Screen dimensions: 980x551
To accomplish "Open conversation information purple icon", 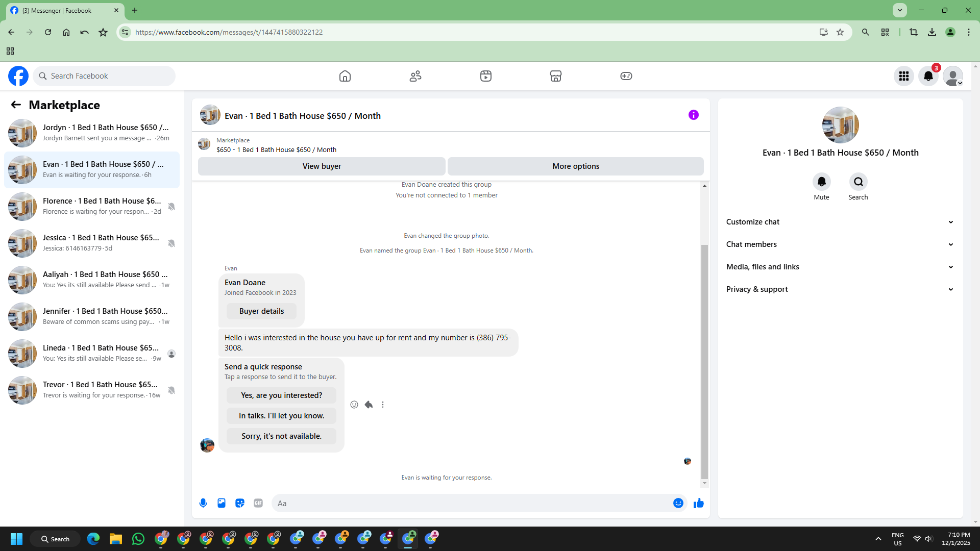I will 694,115.
